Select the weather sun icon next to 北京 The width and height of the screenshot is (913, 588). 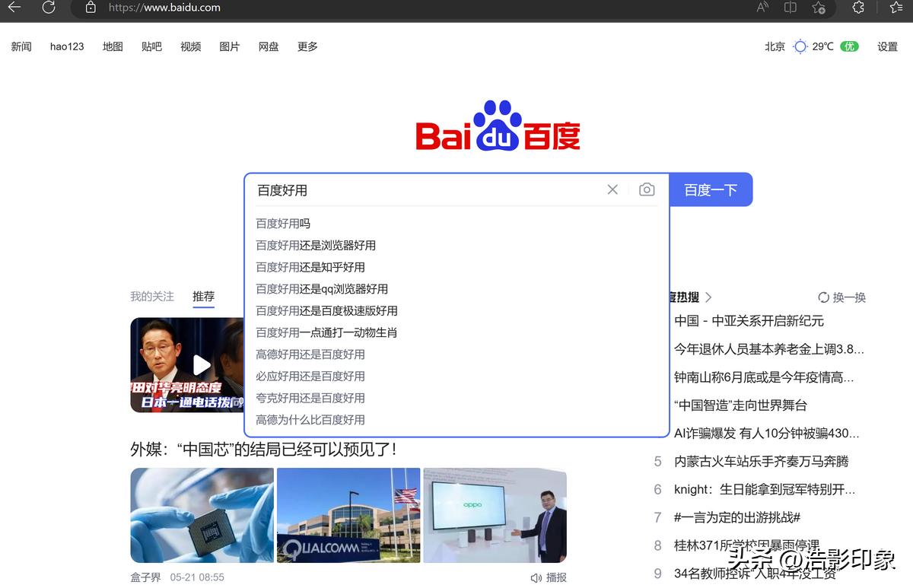pos(800,46)
